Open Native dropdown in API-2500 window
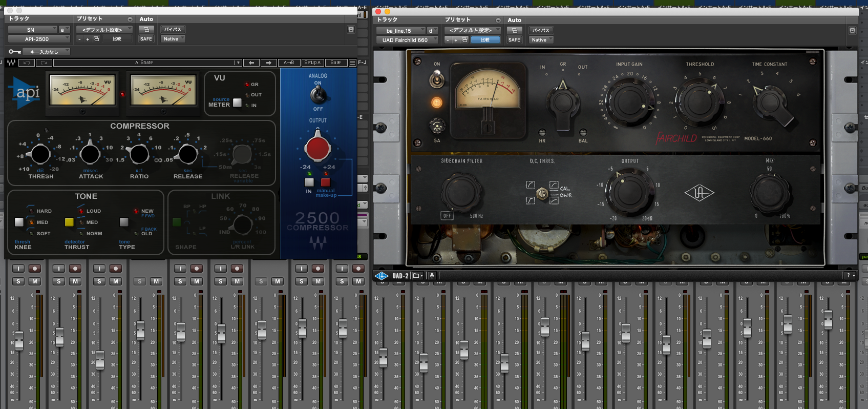868x409 pixels. (x=173, y=39)
